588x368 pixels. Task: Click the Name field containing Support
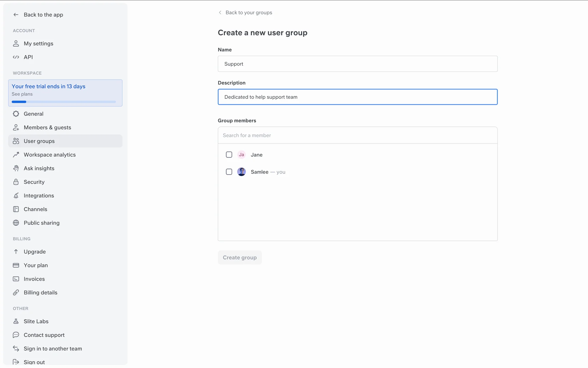357,64
